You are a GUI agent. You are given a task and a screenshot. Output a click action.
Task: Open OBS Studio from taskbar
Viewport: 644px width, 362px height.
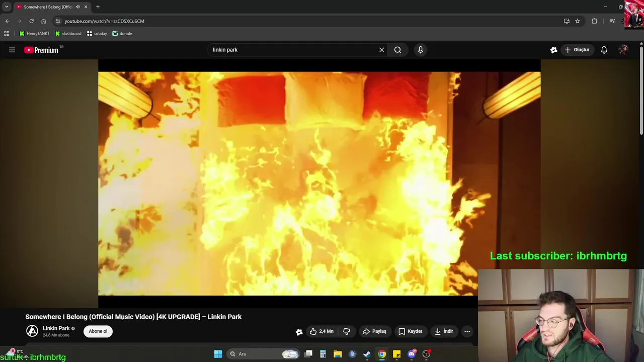pos(426,354)
